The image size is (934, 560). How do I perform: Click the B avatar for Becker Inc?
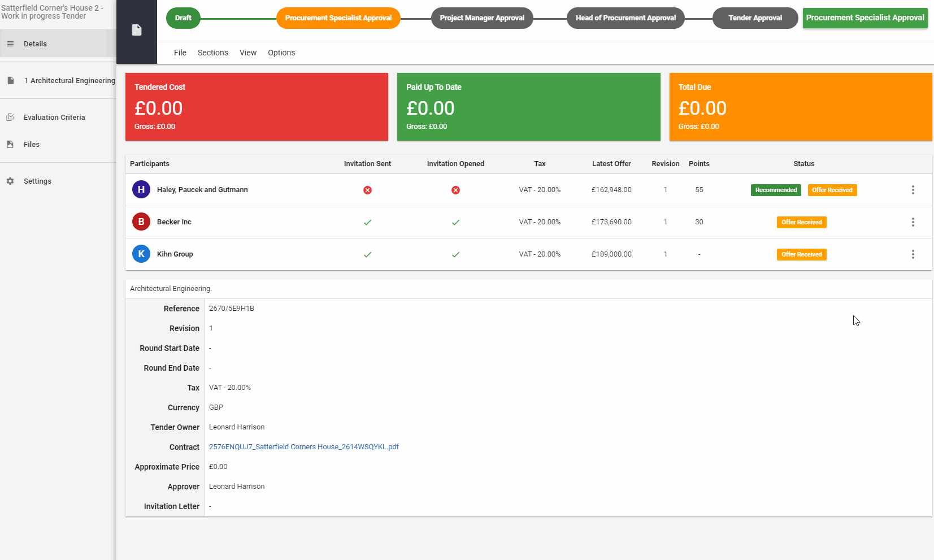[x=141, y=222]
